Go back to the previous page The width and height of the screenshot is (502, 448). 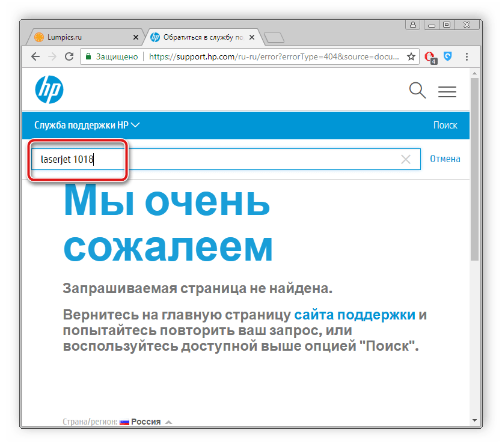click(x=35, y=56)
